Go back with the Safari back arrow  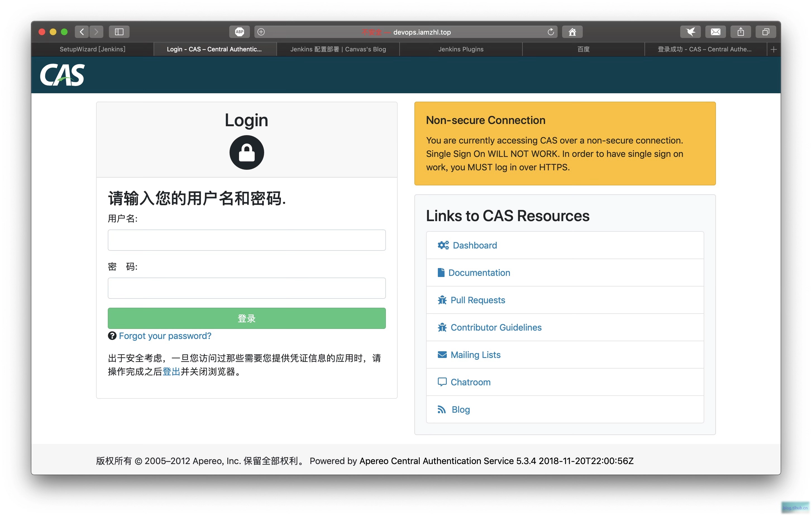pos(82,32)
